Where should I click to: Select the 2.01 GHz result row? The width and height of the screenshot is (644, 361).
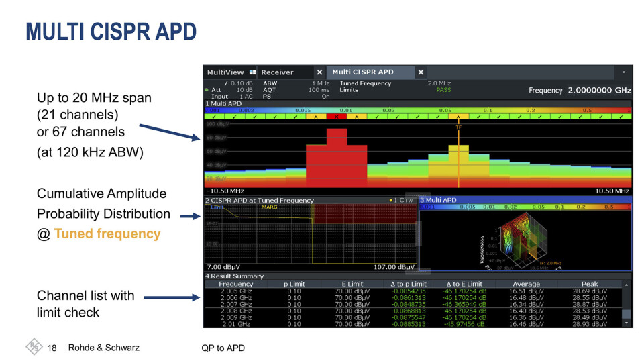pyautogui.click(x=414, y=324)
